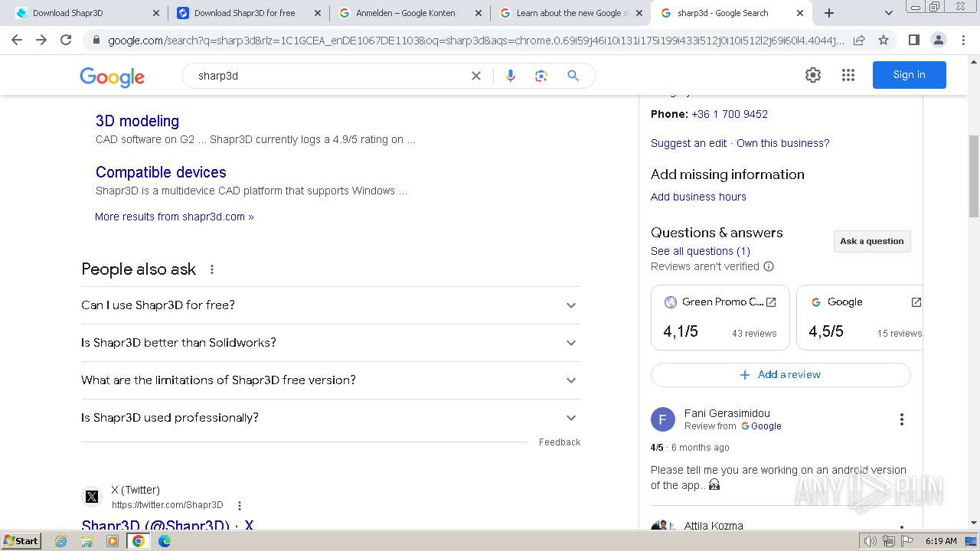The image size is (980, 551).
Task: Search by image with Google Lens
Action: (541, 76)
